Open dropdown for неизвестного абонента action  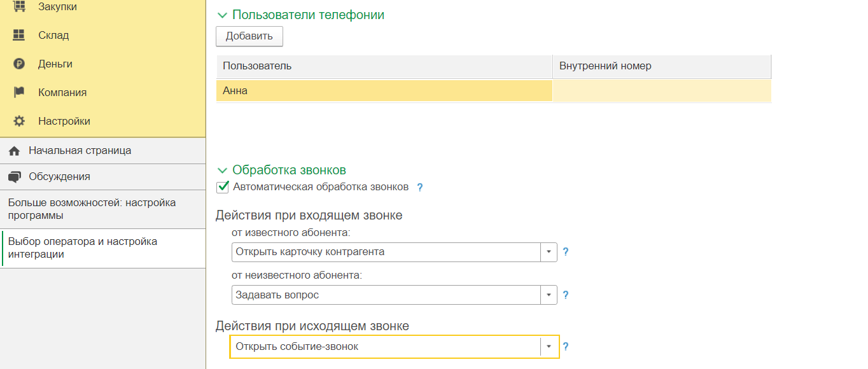coord(548,295)
